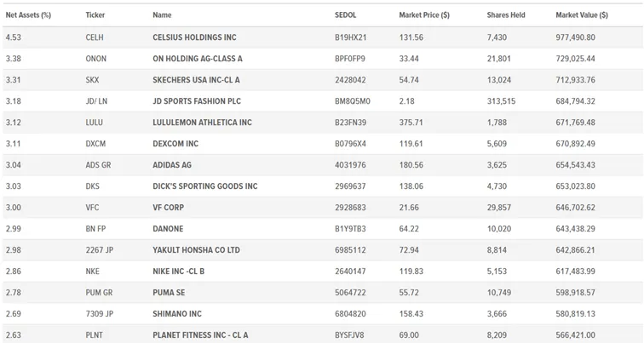
Task: Click market value 566,421.00
Action: [575, 335]
